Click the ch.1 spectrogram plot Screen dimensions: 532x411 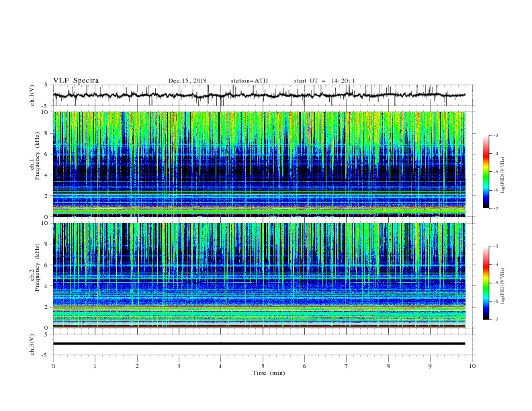259,164
